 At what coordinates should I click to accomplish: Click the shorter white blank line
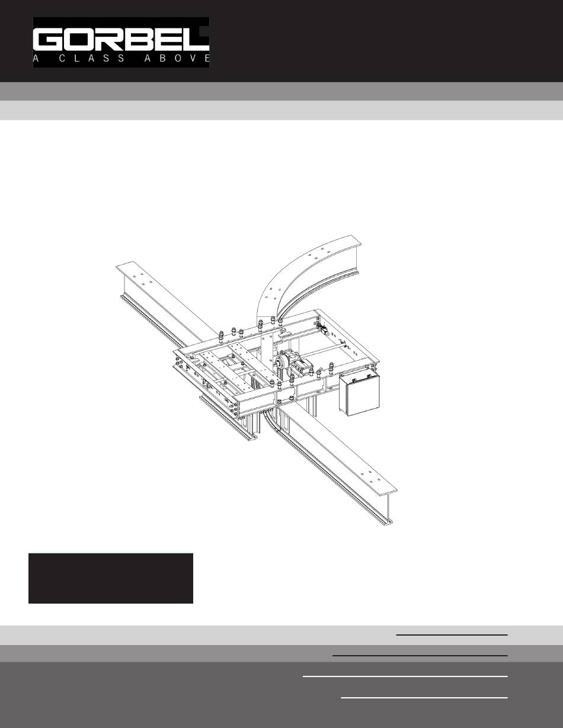click(424, 698)
